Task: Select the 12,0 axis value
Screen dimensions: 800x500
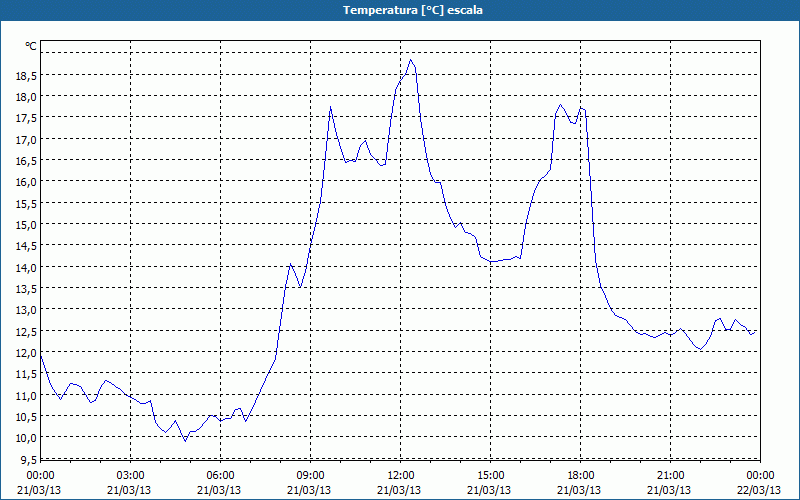Action: point(26,353)
